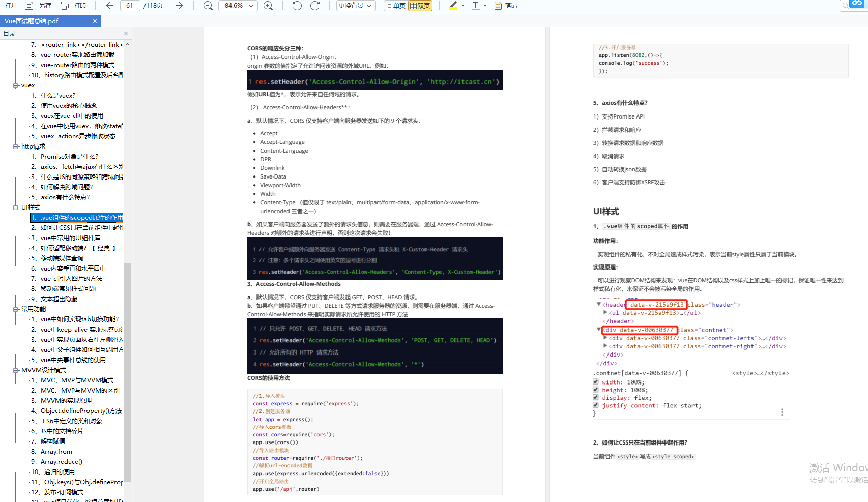Open outline entry 发布-订阅模式

[57, 492]
